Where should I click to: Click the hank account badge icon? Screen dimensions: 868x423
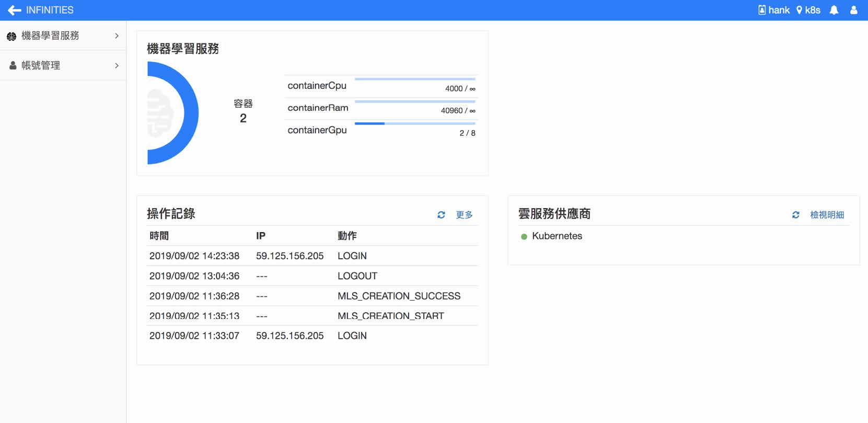(x=762, y=10)
